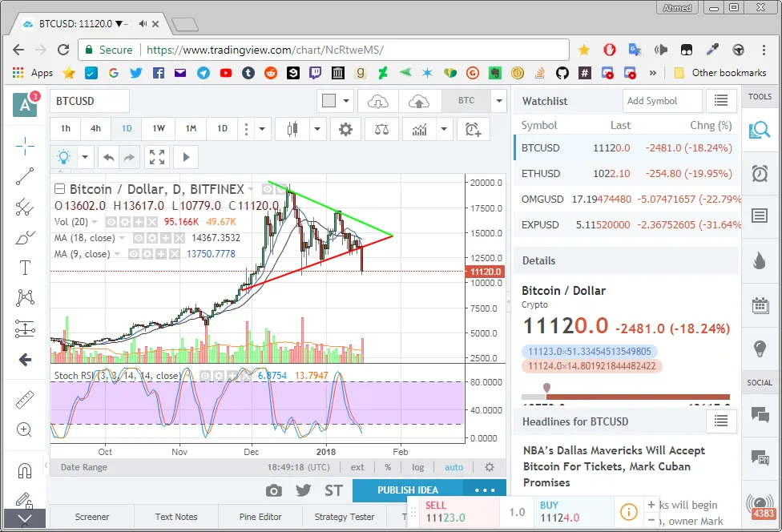Viewport: 782px width, 532px height.
Task: Toggle the log scale option
Action: [418, 468]
